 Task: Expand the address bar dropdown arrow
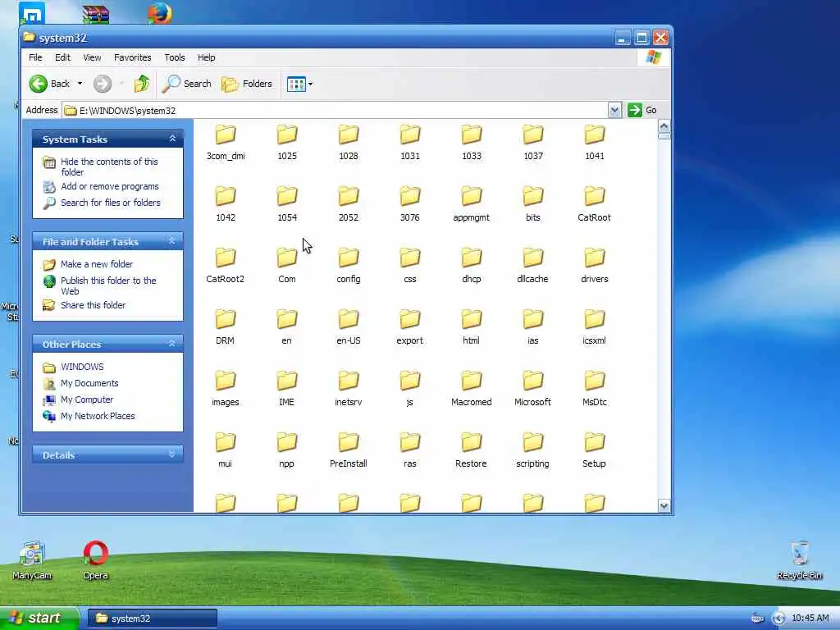(614, 111)
